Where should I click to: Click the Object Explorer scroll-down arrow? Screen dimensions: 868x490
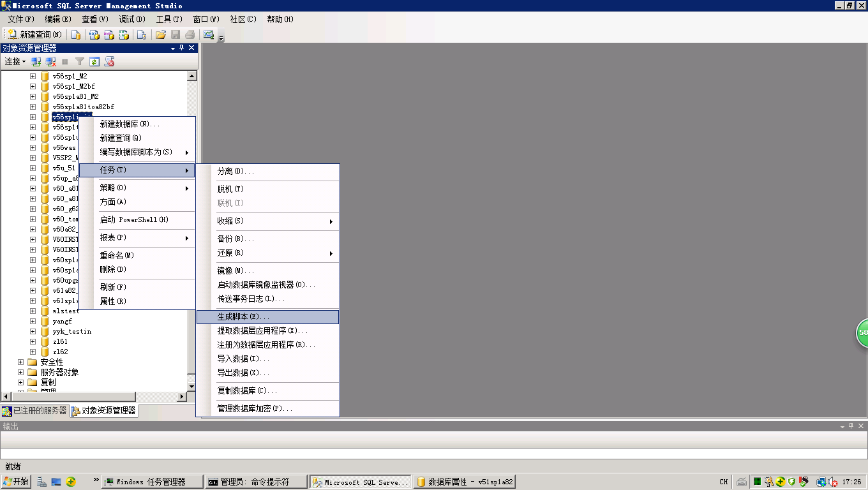(x=191, y=386)
